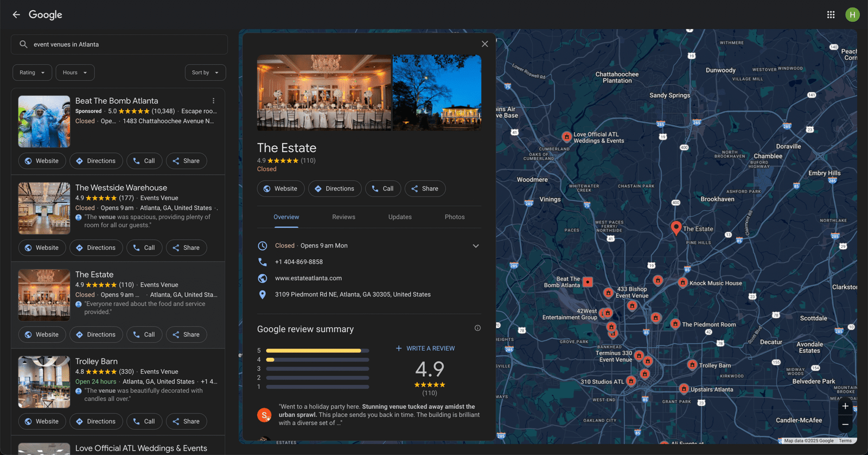
Task: Click The Westside Warehouse title
Action: click(121, 188)
